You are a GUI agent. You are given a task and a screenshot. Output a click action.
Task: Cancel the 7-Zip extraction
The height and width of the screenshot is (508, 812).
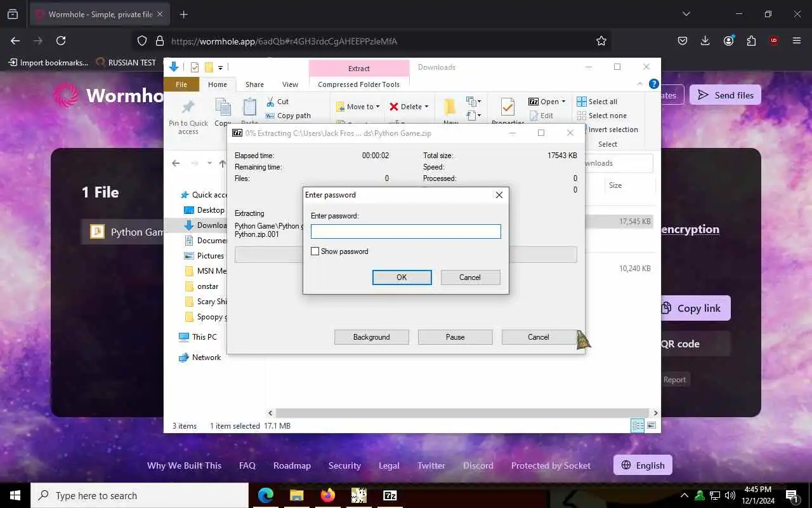pyautogui.click(x=539, y=337)
